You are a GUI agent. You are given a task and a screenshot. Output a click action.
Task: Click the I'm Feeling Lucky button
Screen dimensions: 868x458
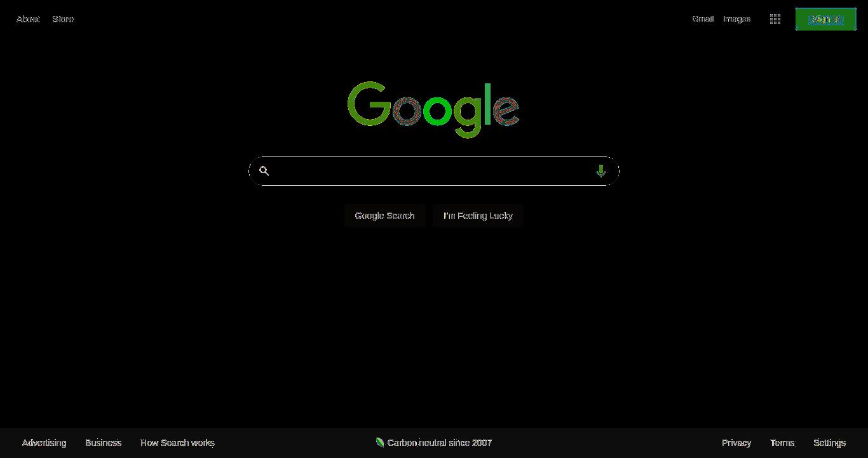(x=478, y=216)
